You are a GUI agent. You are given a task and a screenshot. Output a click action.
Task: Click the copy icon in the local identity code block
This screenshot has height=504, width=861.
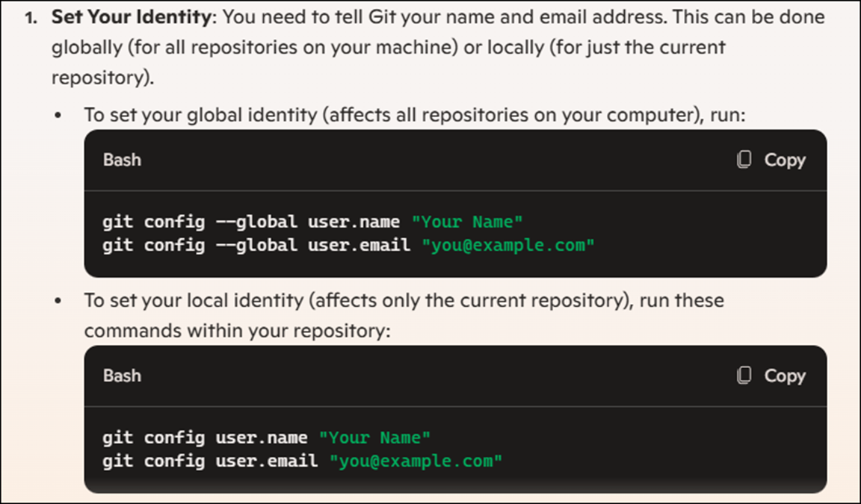tap(744, 376)
